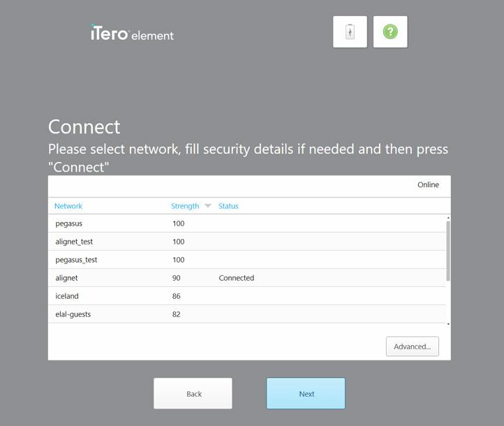Sort list by Strength header
The image size is (504, 426).
coord(185,206)
